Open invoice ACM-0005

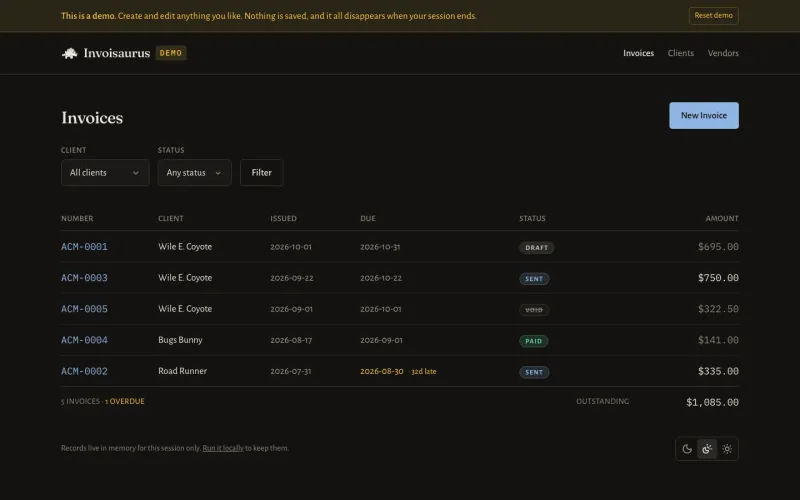84,309
